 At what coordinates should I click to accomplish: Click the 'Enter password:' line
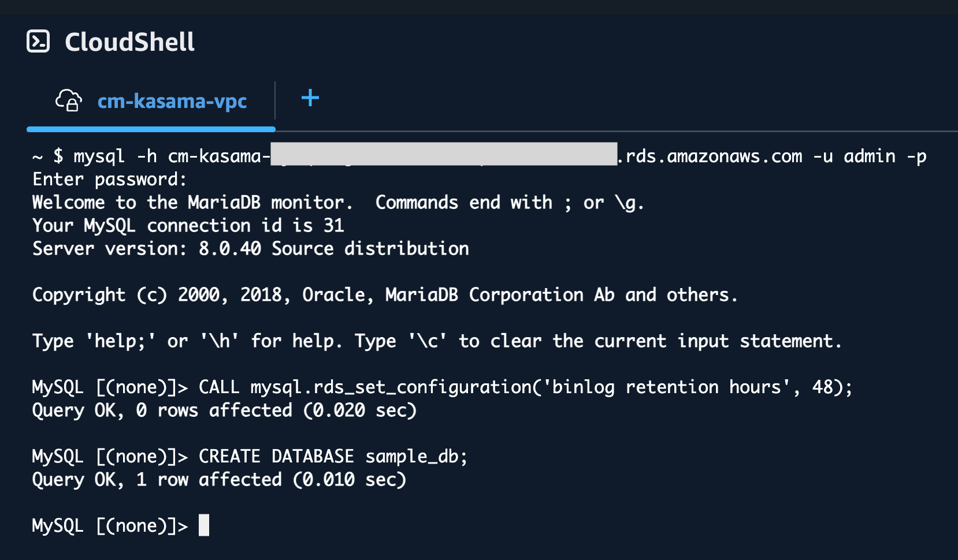110,179
